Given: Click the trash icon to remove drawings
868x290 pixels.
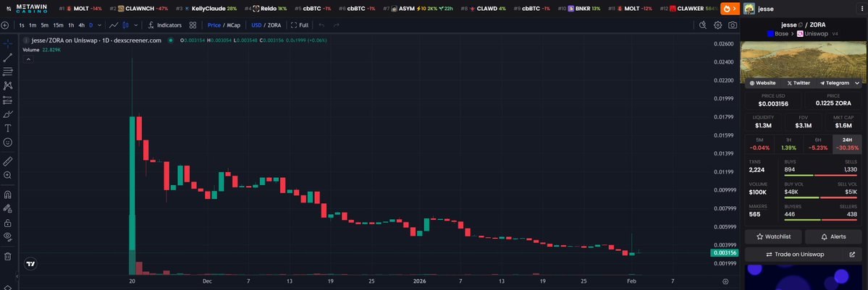Looking at the screenshot, I should pos(8,256).
